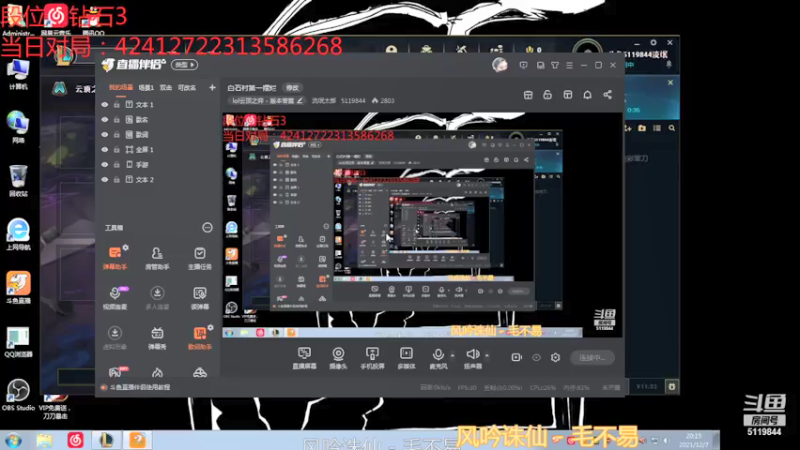800x450 pixels.
Task: Switch to third scene tab
Action: click(166, 88)
